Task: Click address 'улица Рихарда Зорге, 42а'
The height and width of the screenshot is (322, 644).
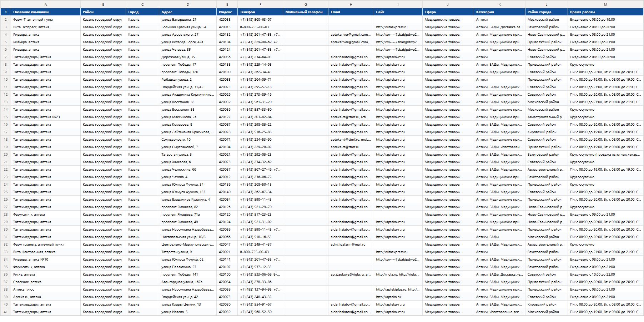Action: [x=188, y=42]
